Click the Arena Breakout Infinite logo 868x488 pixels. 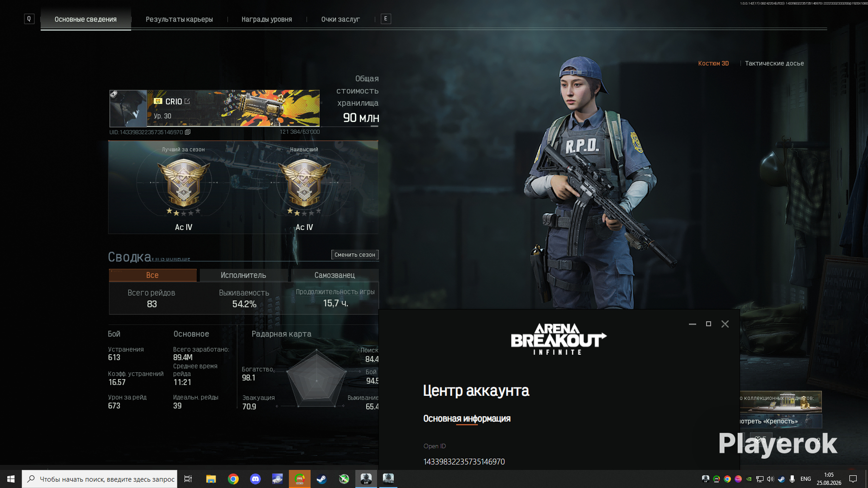pos(558,339)
